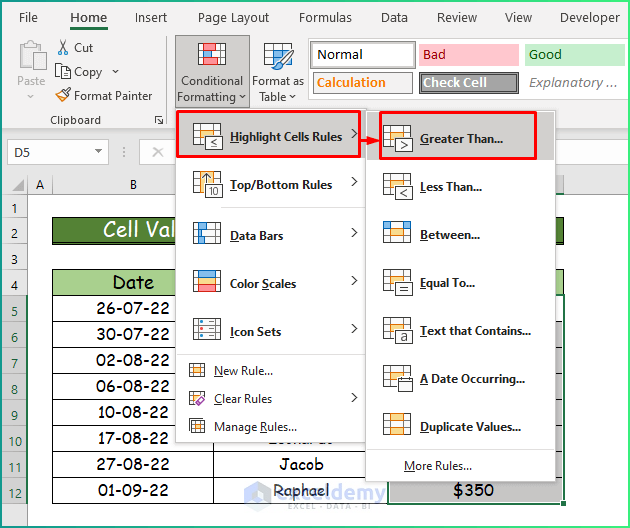Image resolution: width=630 pixels, height=528 pixels.
Task: Choose Less Than... menu entry
Action: (x=460, y=186)
